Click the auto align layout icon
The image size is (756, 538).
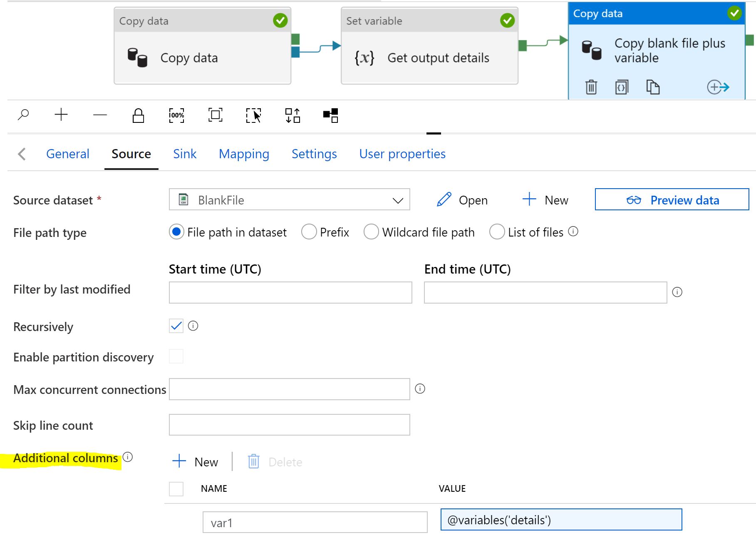point(292,115)
